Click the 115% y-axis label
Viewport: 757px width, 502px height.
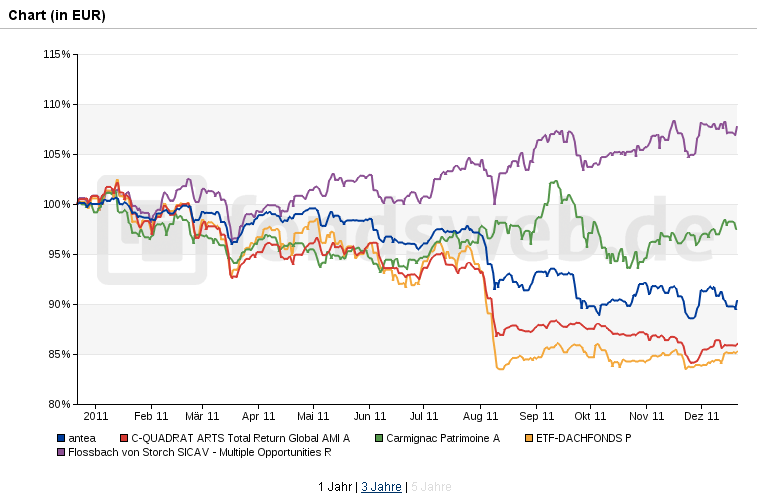(x=58, y=54)
